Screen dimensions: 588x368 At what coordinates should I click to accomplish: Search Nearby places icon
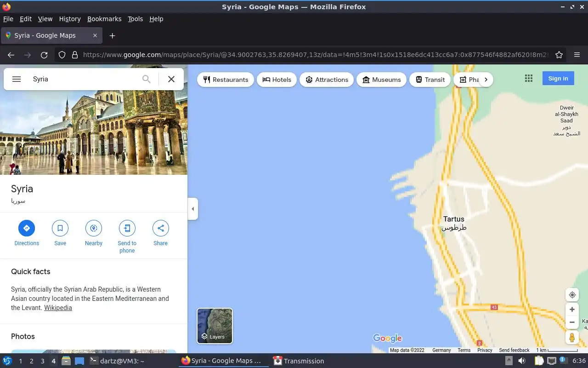[94, 234]
